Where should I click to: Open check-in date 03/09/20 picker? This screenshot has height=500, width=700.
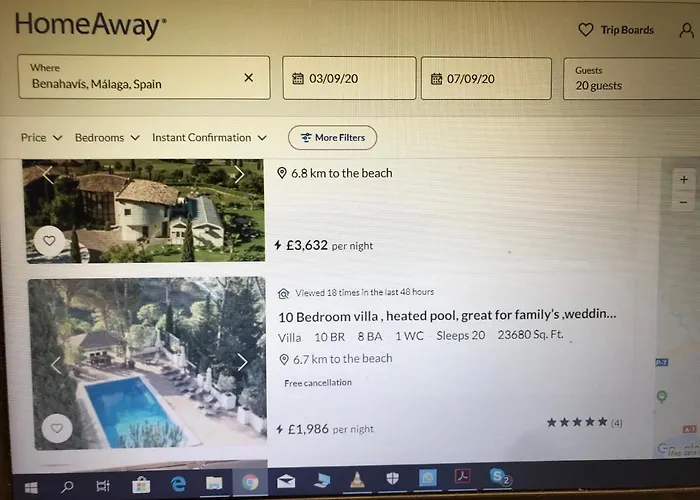[349, 78]
